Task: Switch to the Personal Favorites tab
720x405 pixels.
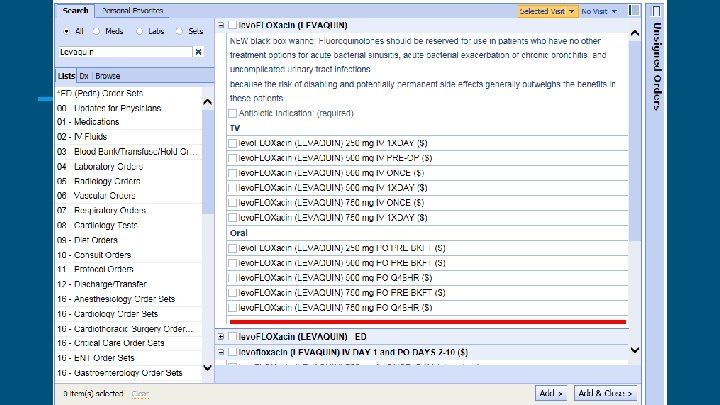Action: [x=132, y=11]
